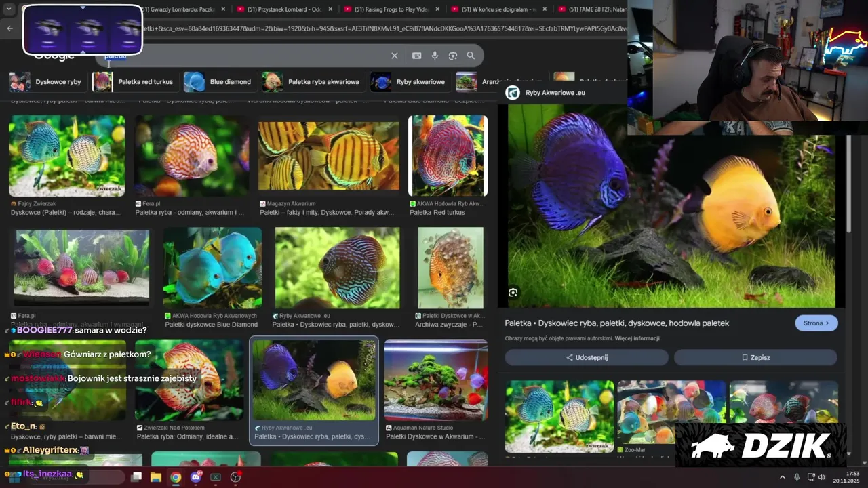Click the Lens icon on preview image
Viewport: 868px width, 488px height.
[x=513, y=293]
